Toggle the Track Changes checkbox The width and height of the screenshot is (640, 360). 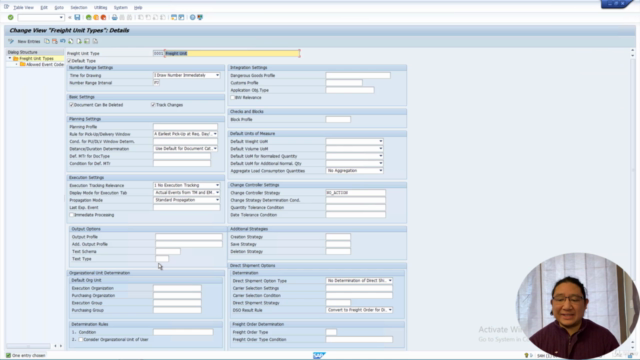153,105
